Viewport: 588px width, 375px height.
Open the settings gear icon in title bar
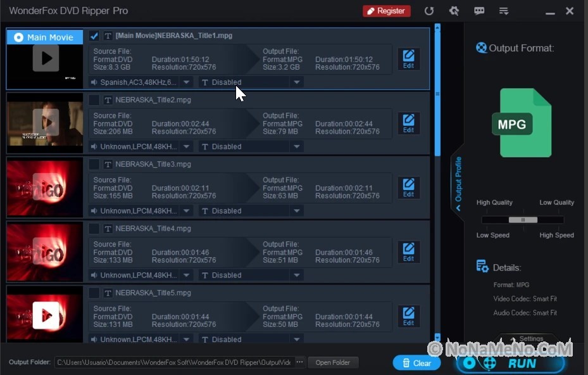coord(454,11)
